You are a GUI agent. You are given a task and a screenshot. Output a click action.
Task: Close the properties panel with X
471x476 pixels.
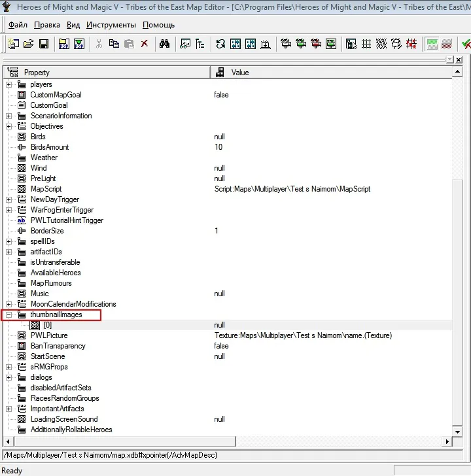click(x=459, y=59)
